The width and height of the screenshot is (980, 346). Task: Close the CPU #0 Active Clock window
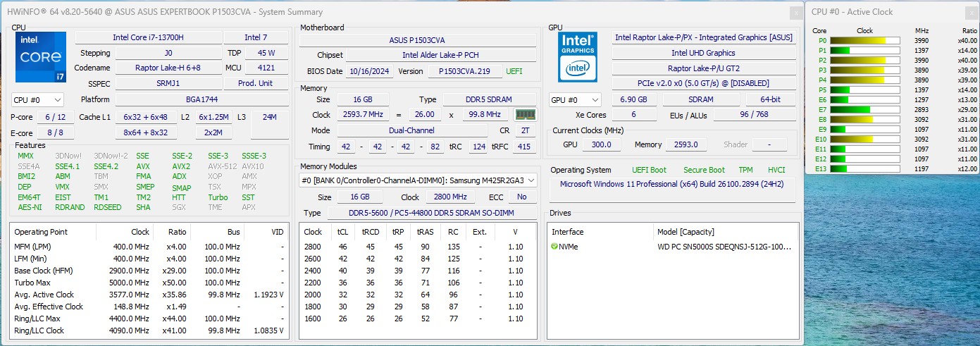tap(972, 12)
